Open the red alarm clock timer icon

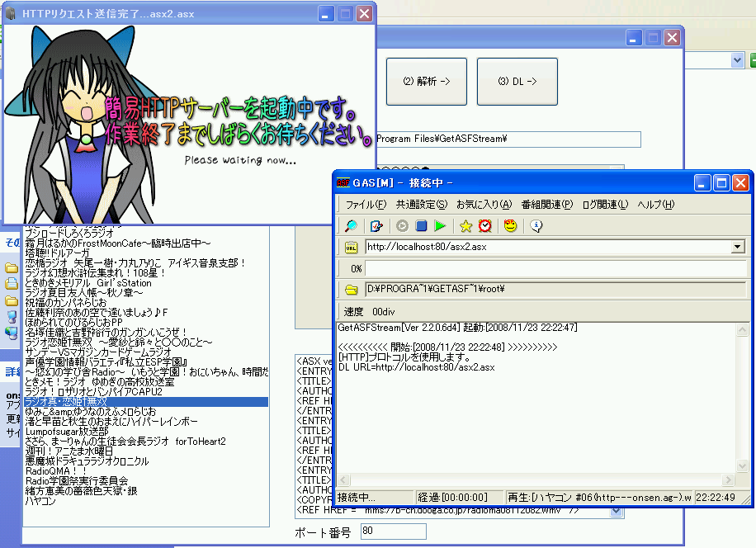pos(485,225)
